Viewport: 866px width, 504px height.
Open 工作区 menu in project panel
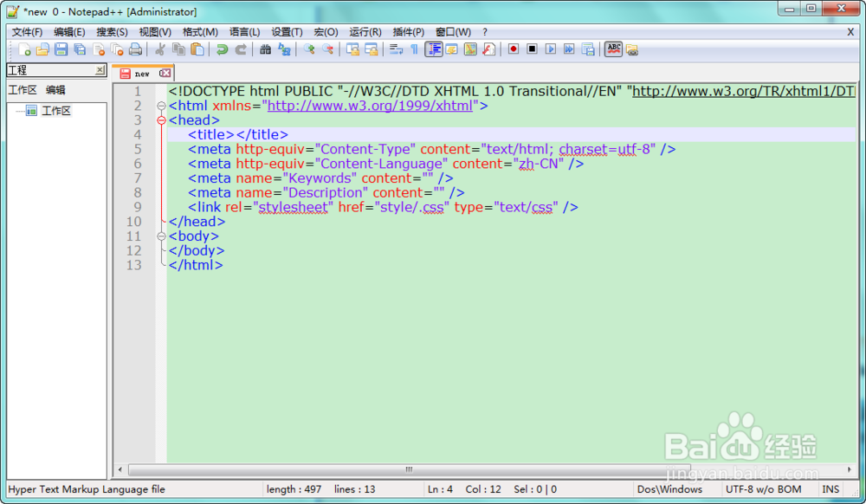pyautogui.click(x=23, y=90)
